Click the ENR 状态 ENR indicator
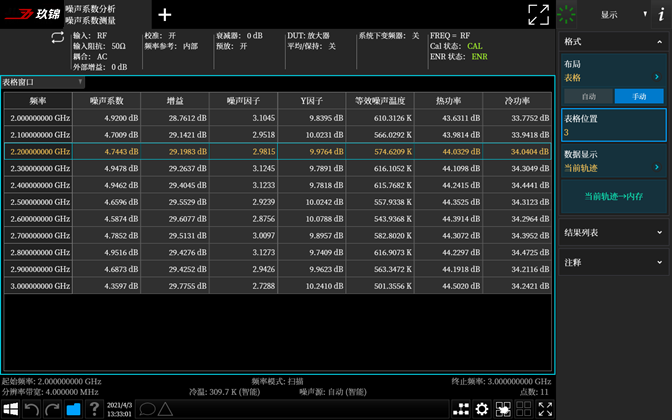Viewport: 672px width, 420px height. coord(459,57)
